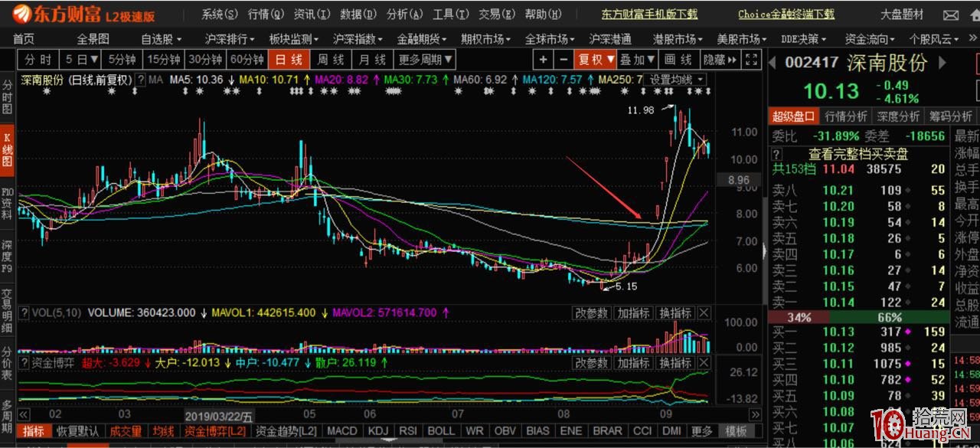Viewport: 980px width, 448px height.
Task: Open the mail envelope icon
Action: pyautogui.click(x=950, y=15)
